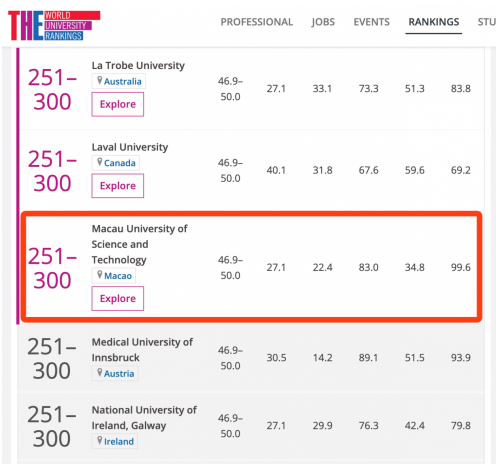The image size is (496, 467).
Task: Click the location pin icon beside Macao
Action: coord(99,275)
